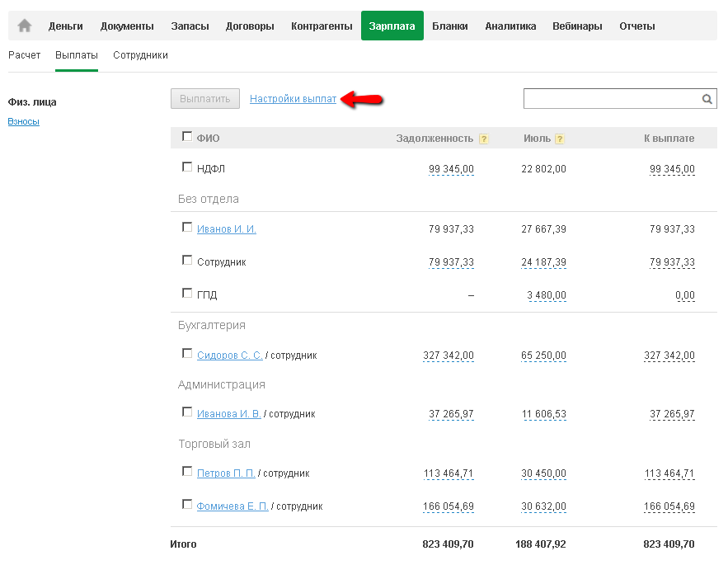The height and width of the screenshot is (565, 728).
Task: Select the Фомичева Е. П. checkbox
Action: 187,504
